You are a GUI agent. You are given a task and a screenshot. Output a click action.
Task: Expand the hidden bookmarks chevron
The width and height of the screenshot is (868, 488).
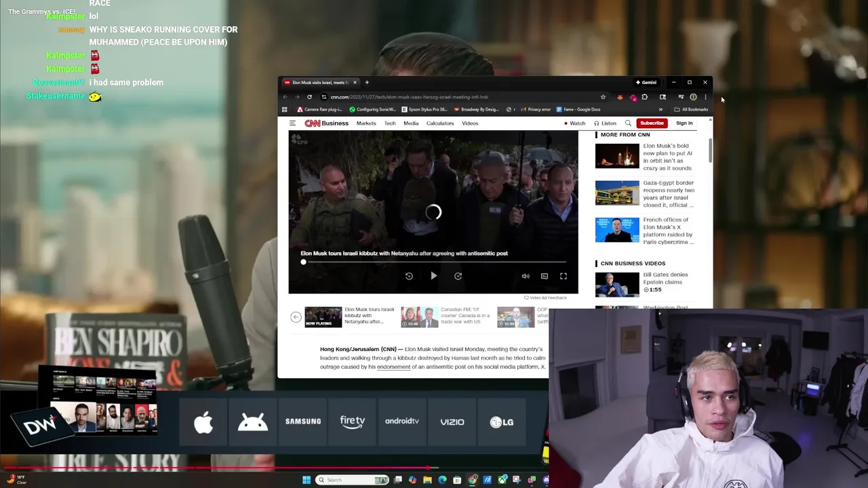coord(660,109)
